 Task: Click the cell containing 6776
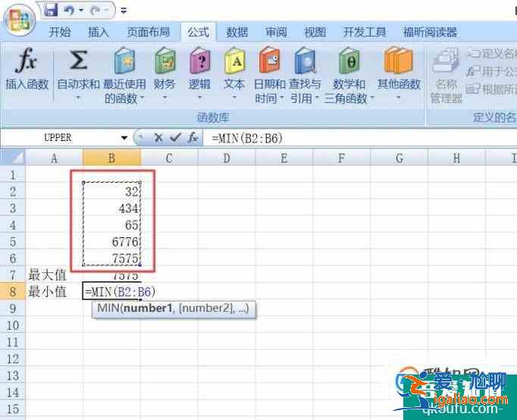pyautogui.click(x=111, y=242)
